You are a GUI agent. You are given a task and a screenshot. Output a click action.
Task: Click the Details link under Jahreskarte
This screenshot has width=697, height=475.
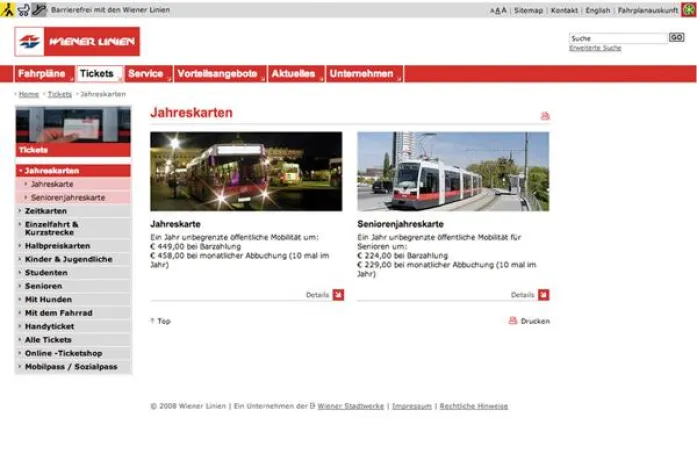(317, 295)
